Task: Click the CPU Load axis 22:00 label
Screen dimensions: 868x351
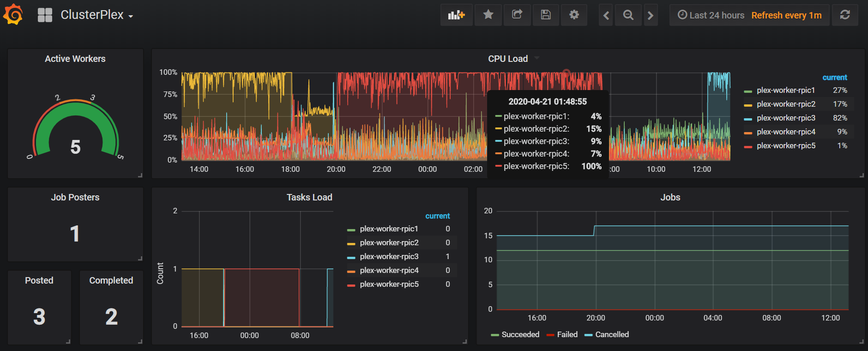Action: click(x=381, y=169)
